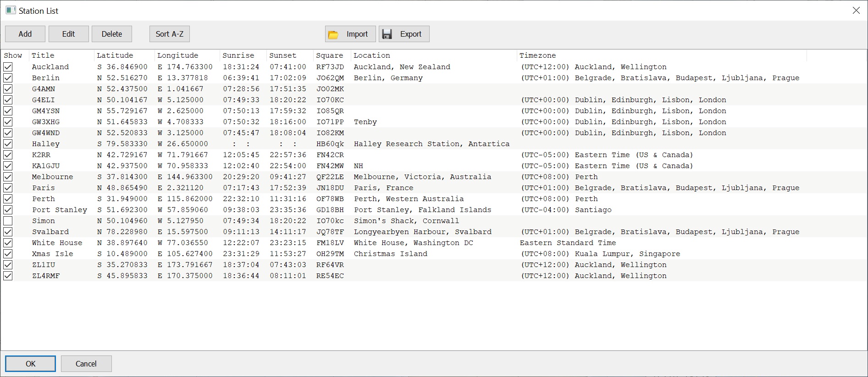This screenshot has width=868, height=377.
Task: Select the Port Stanley station title
Action: coord(59,210)
